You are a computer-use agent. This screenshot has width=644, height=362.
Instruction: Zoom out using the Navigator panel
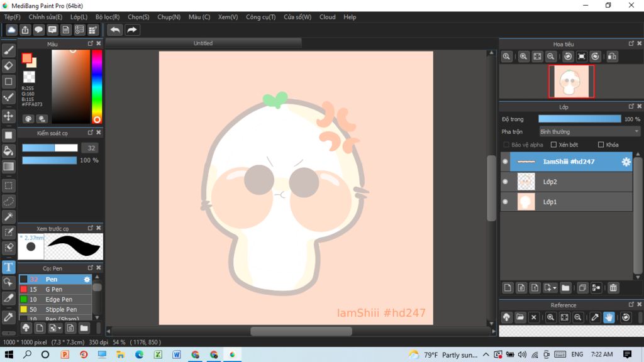pyautogui.click(x=551, y=57)
